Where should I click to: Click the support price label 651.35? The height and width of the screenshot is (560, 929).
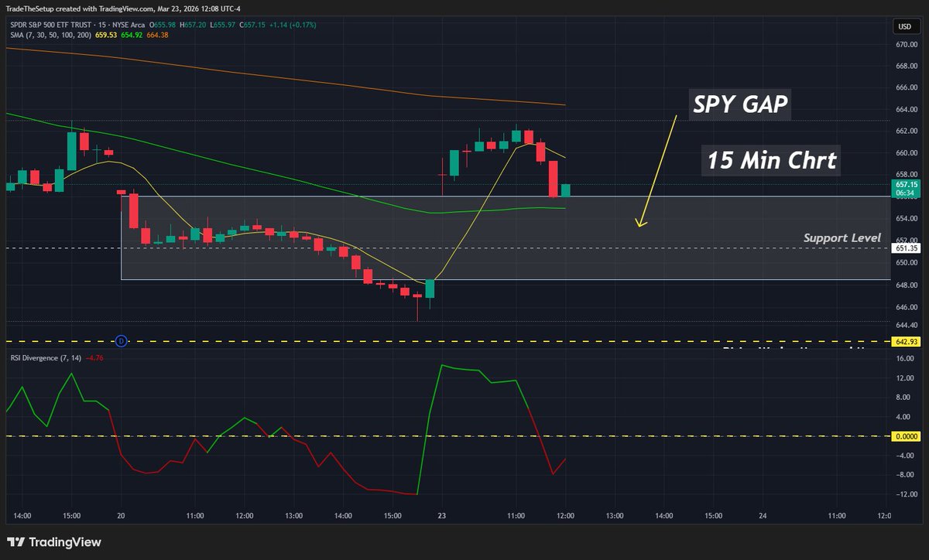907,248
